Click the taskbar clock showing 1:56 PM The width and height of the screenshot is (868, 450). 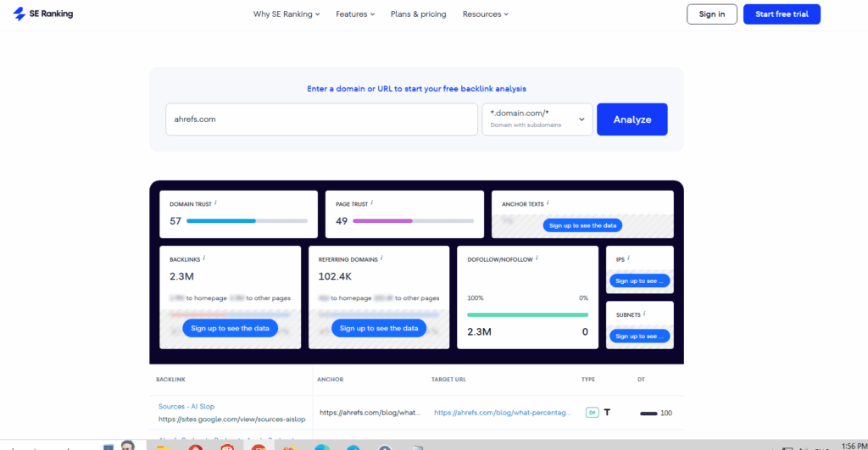(x=854, y=446)
